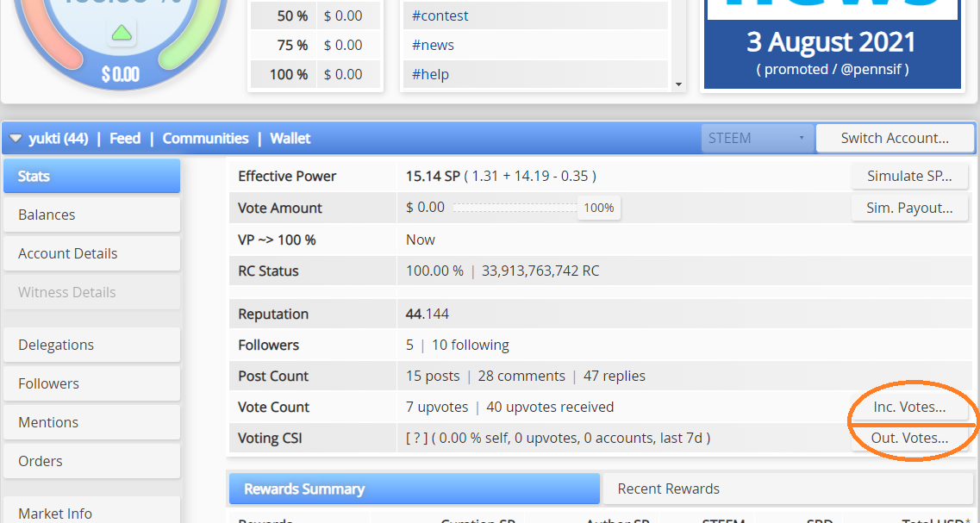The image size is (980, 523).
Task: Click the Effective Power 15.14 SP value
Action: click(x=433, y=177)
